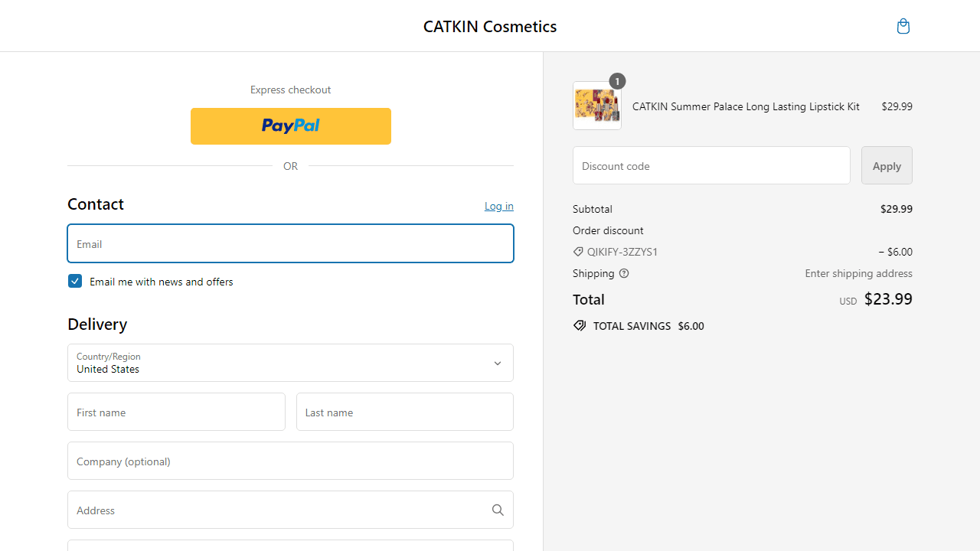The image size is (980, 551).
Task: Click the Order discount label
Action: (608, 230)
